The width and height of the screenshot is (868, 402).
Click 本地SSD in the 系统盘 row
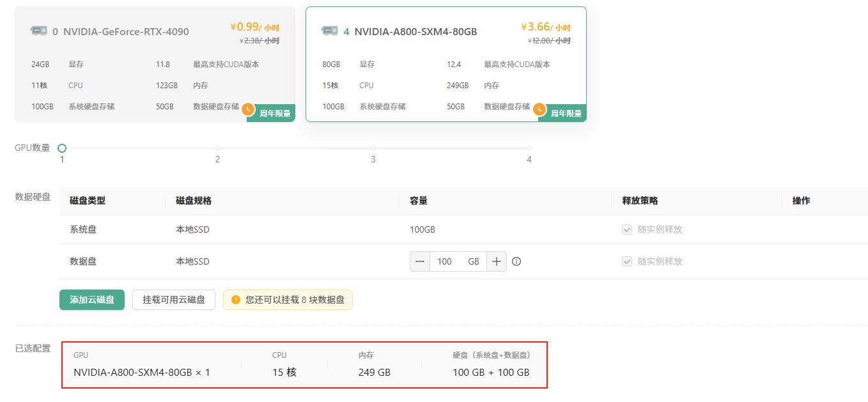[192, 229]
